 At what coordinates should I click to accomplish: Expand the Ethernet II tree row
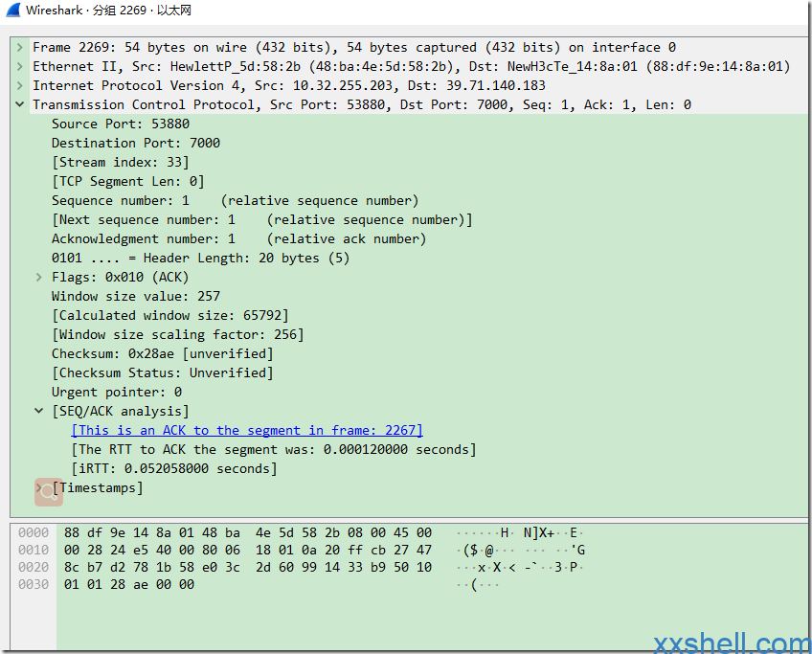click(20, 67)
